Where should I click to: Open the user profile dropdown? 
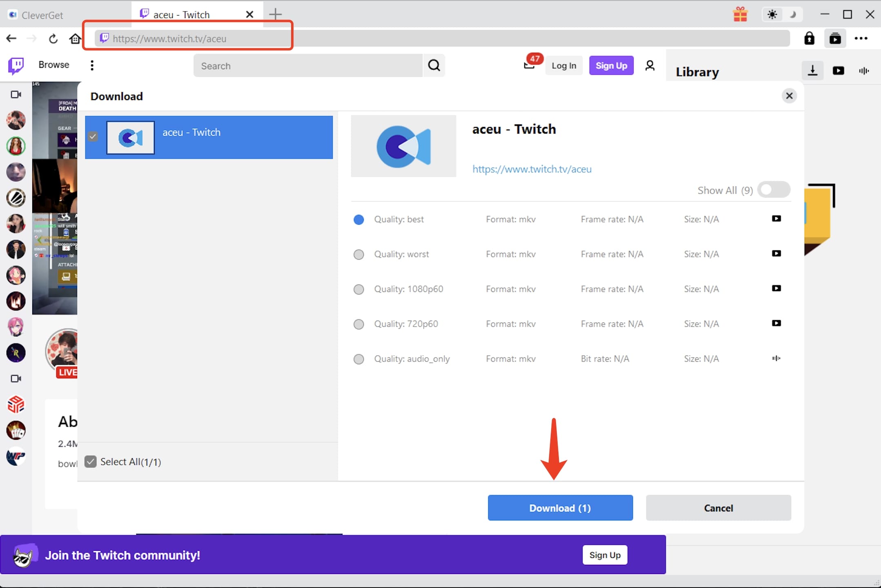(650, 65)
